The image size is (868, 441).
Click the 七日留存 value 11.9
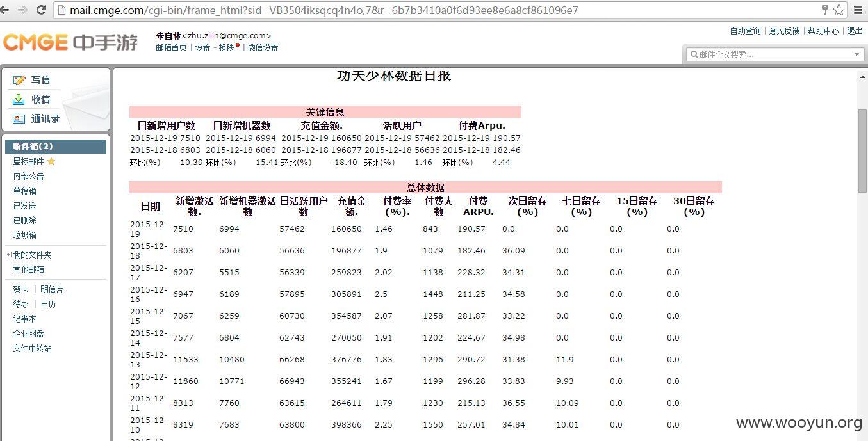tap(565, 359)
